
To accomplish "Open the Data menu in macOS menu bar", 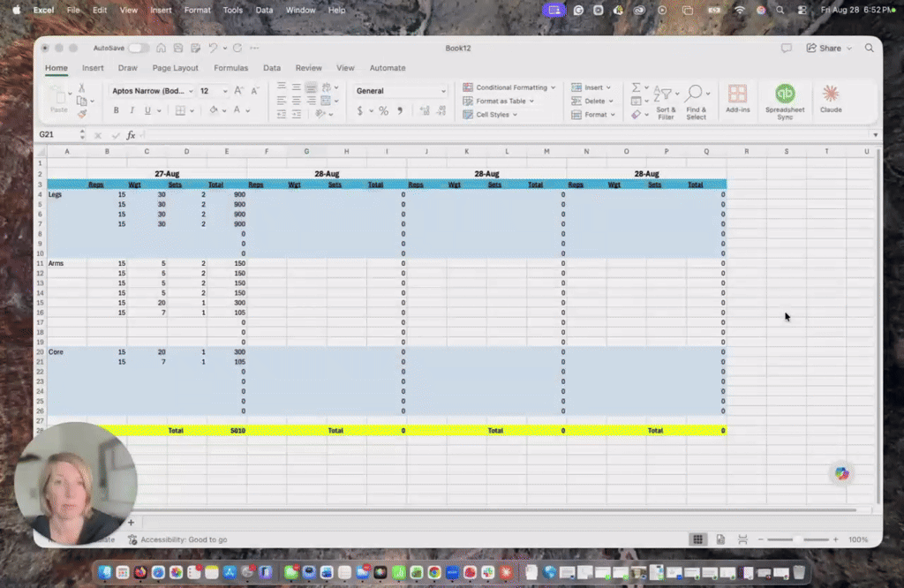I will (264, 10).
